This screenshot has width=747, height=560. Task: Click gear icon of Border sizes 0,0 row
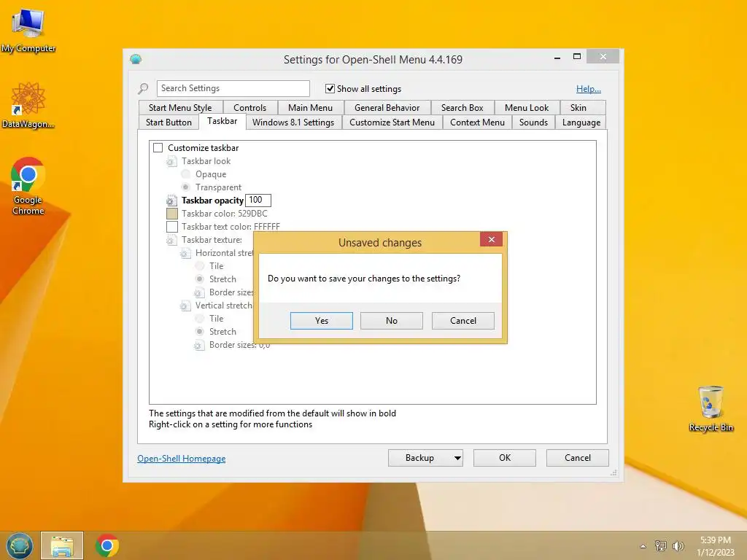(x=199, y=345)
